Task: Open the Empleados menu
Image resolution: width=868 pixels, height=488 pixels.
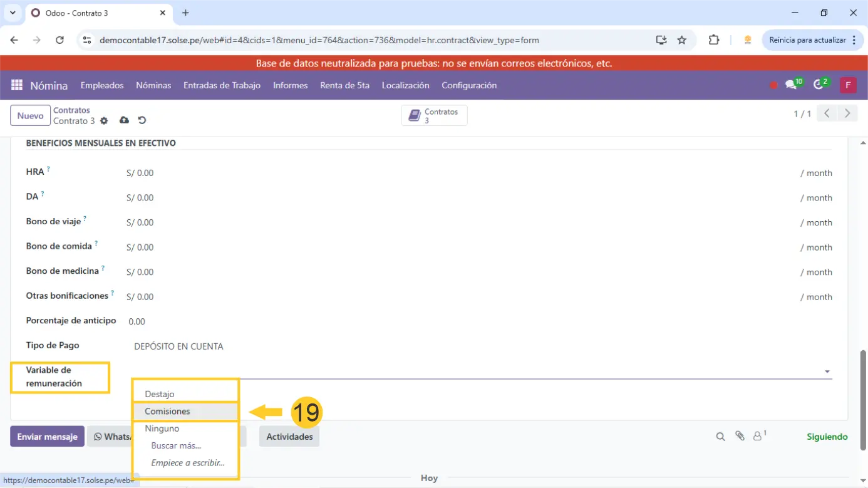Action: pyautogui.click(x=102, y=85)
